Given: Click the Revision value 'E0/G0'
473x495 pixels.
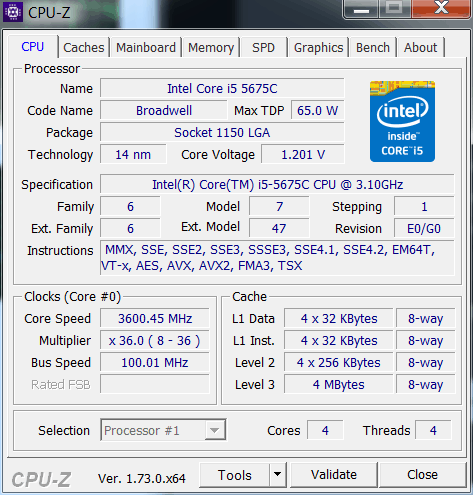Looking at the screenshot, I should click(x=424, y=229).
